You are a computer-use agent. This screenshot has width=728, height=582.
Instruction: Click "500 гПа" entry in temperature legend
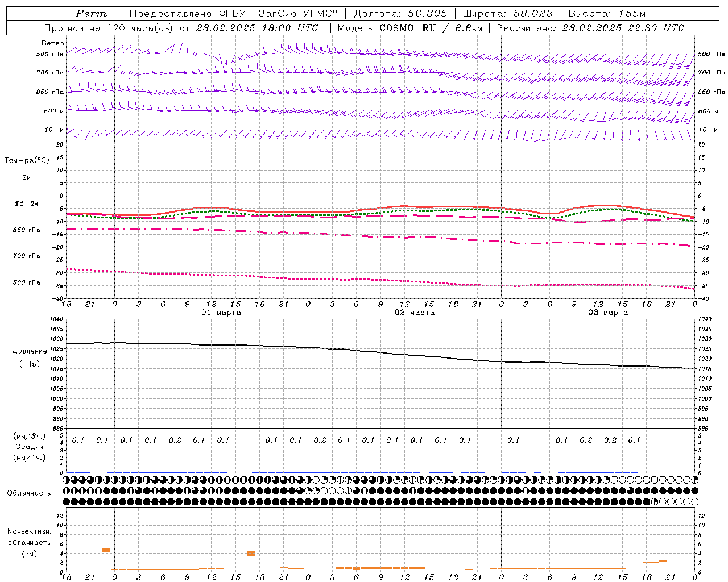pos(27,282)
